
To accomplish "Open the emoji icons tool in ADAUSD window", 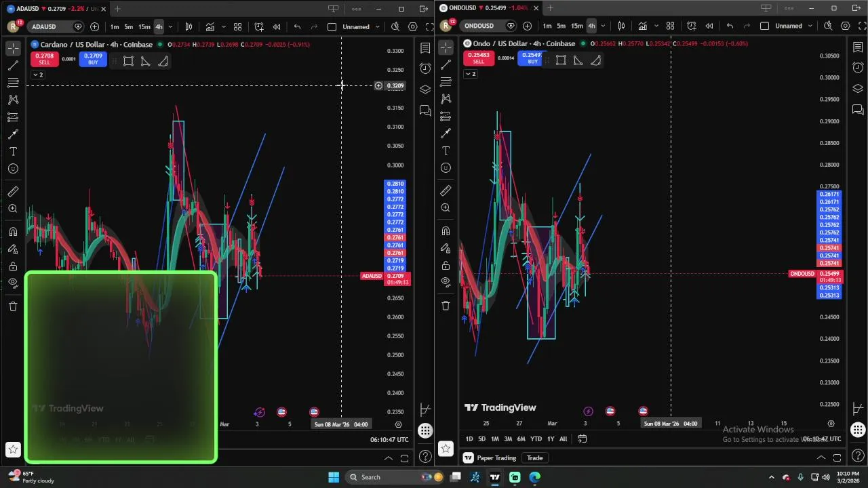I will tap(13, 169).
